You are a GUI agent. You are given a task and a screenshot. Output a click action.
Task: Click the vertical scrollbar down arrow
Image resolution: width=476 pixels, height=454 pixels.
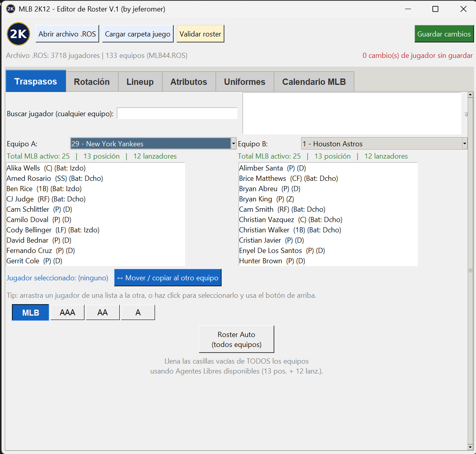[x=470, y=448]
